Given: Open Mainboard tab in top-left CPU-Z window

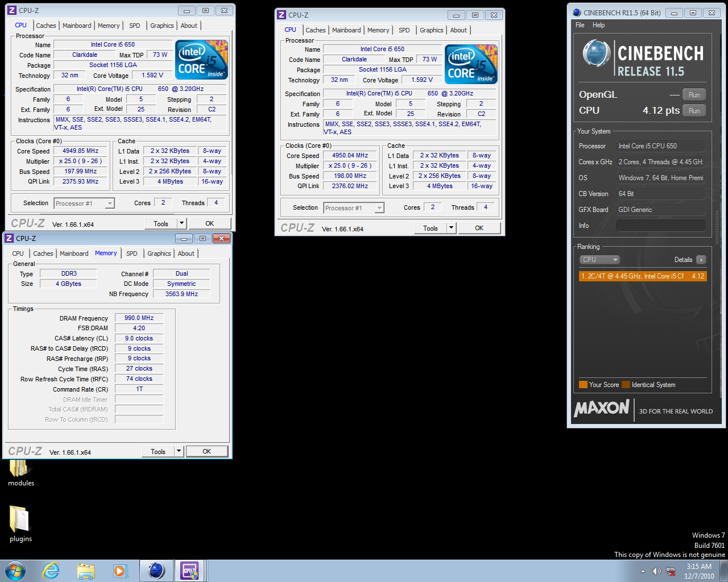Looking at the screenshot, I should click(x=77, y=26).
